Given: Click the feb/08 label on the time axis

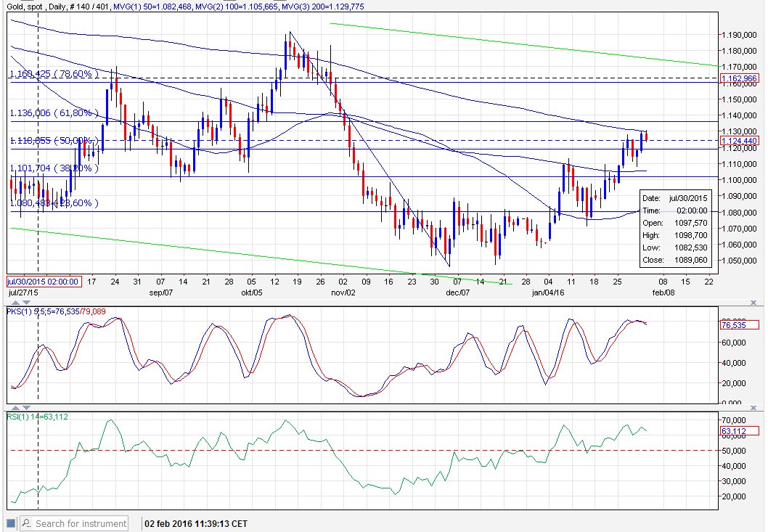Looking at the screenshot, I should click(663, 292).
